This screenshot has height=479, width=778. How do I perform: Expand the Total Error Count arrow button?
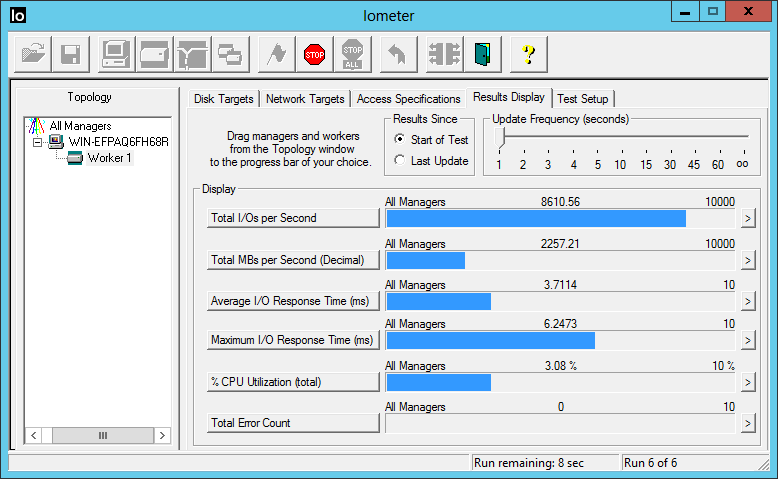coord(746,423)
